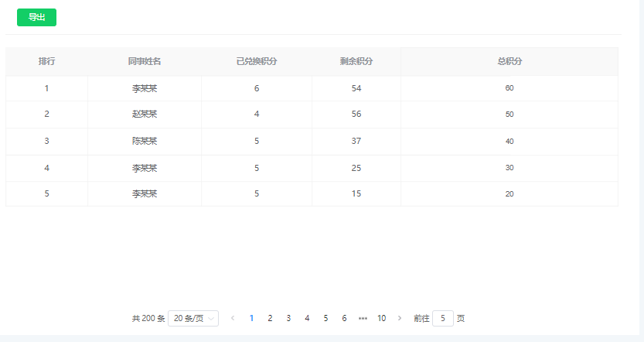
Task: Focus the 前往 page number input
Action: pos(443,318)
